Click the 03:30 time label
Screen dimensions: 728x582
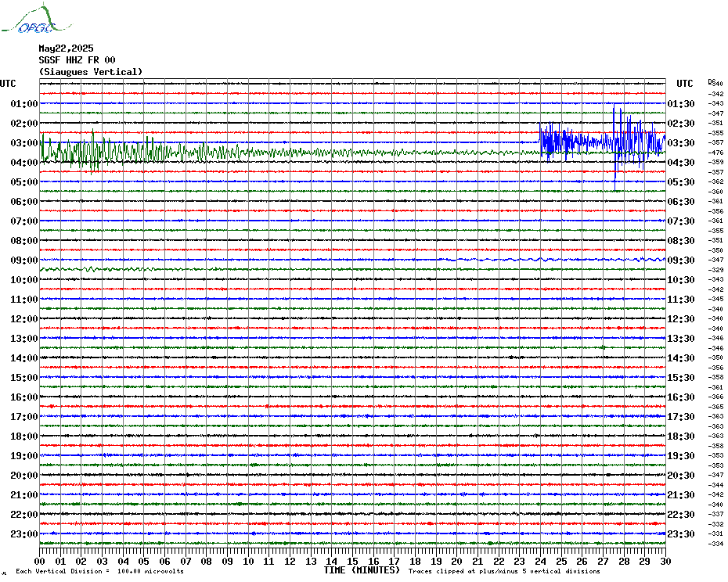[681, 142]
